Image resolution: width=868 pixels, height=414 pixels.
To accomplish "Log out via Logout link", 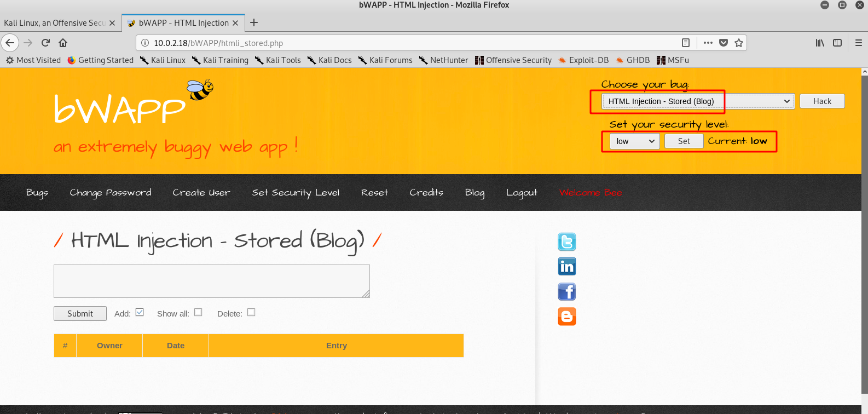I will click(x=522, y=193).
